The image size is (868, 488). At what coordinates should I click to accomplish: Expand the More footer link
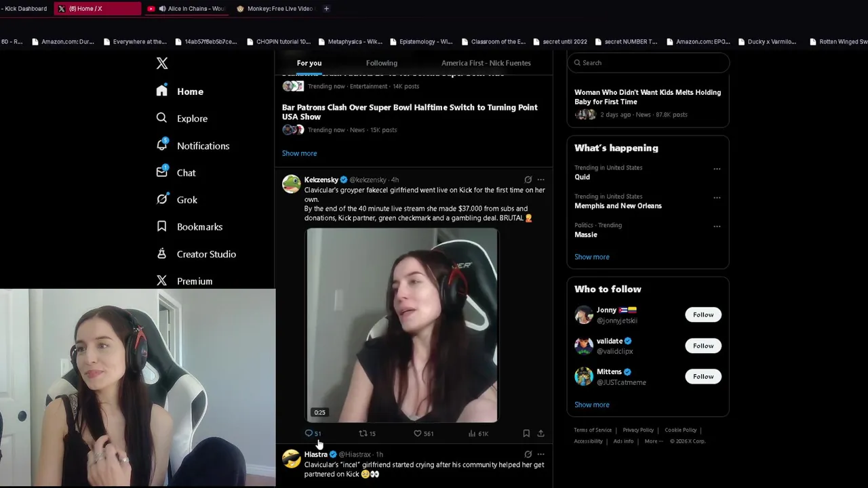pyautogui.click(x=653, y=441)
